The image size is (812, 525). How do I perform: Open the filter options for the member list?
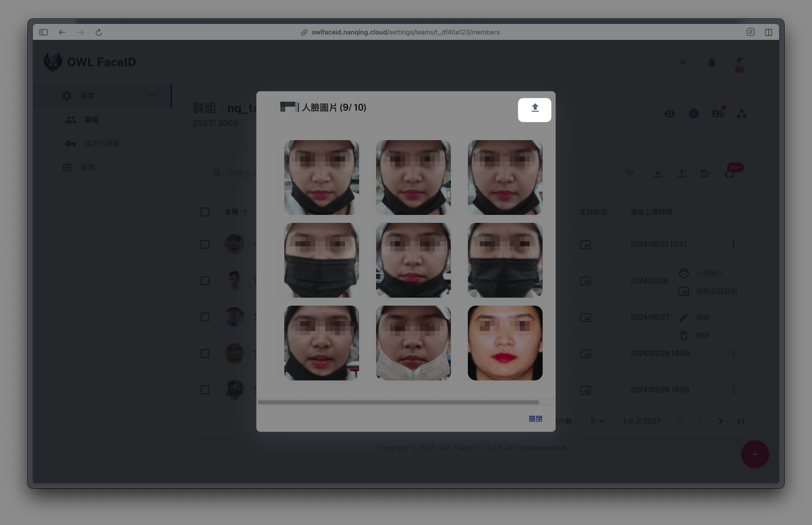point(630,173)
